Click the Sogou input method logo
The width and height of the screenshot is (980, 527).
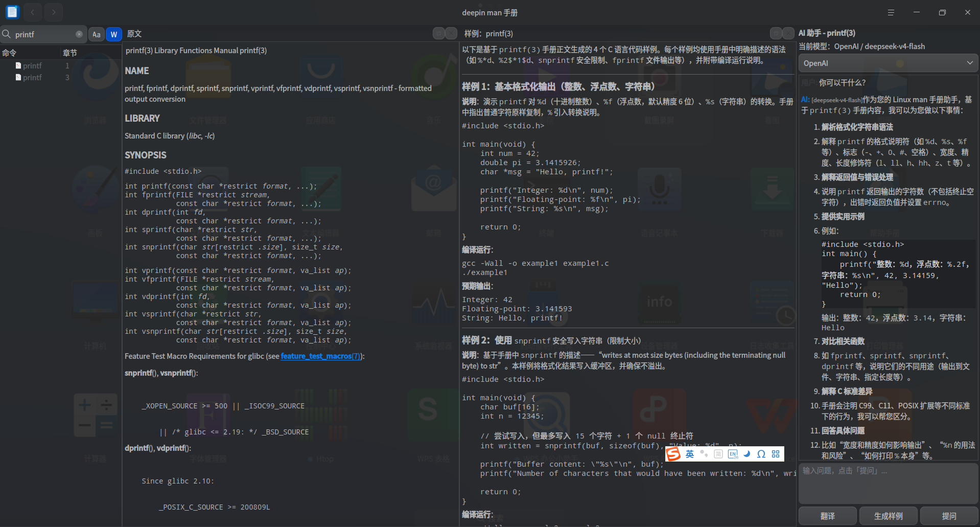pyautogui.click(x=673, y=454)
